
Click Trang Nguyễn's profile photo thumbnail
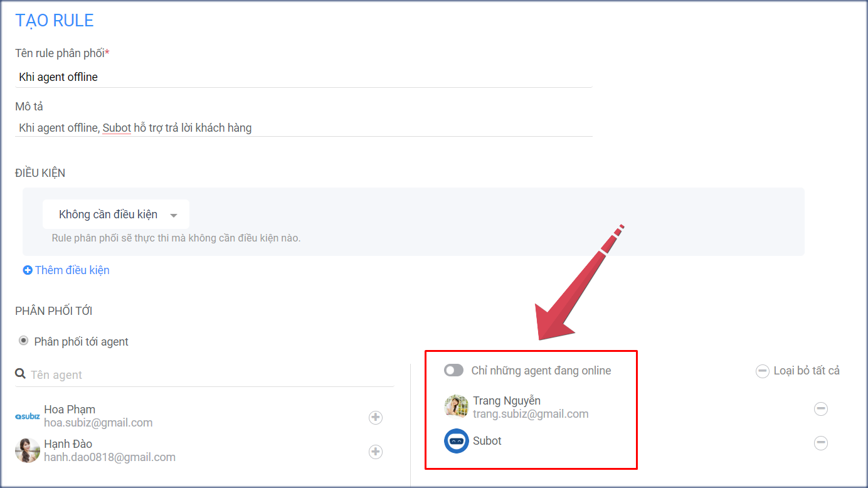click(456, 406)
